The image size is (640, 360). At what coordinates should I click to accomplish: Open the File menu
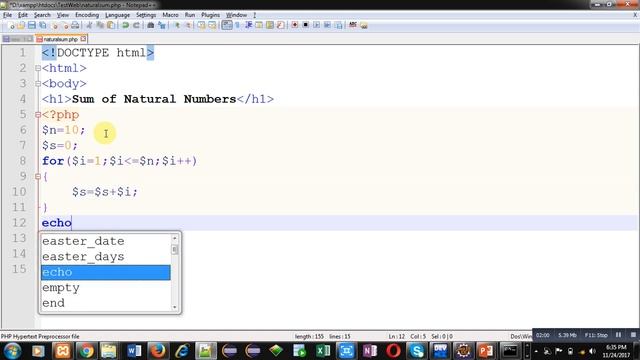click(x=7, y=15)
